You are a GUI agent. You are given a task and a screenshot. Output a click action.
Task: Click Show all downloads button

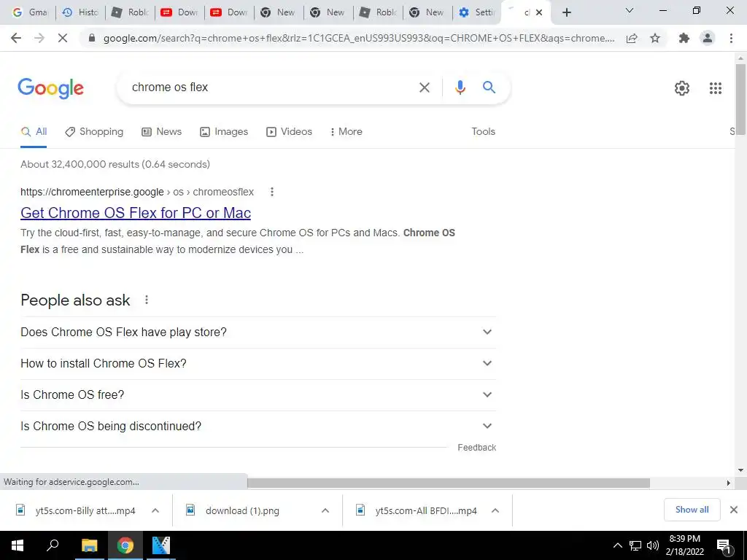tap(692, 510)
